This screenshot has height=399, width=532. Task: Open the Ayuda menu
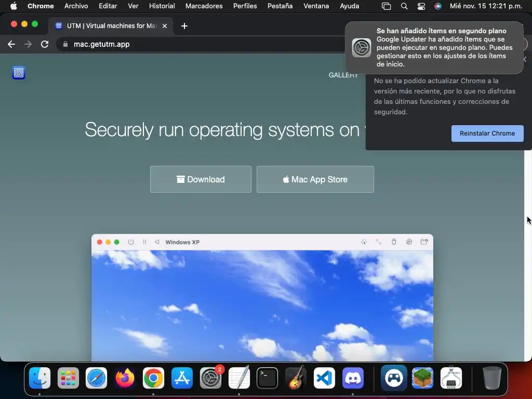[350, 6]
